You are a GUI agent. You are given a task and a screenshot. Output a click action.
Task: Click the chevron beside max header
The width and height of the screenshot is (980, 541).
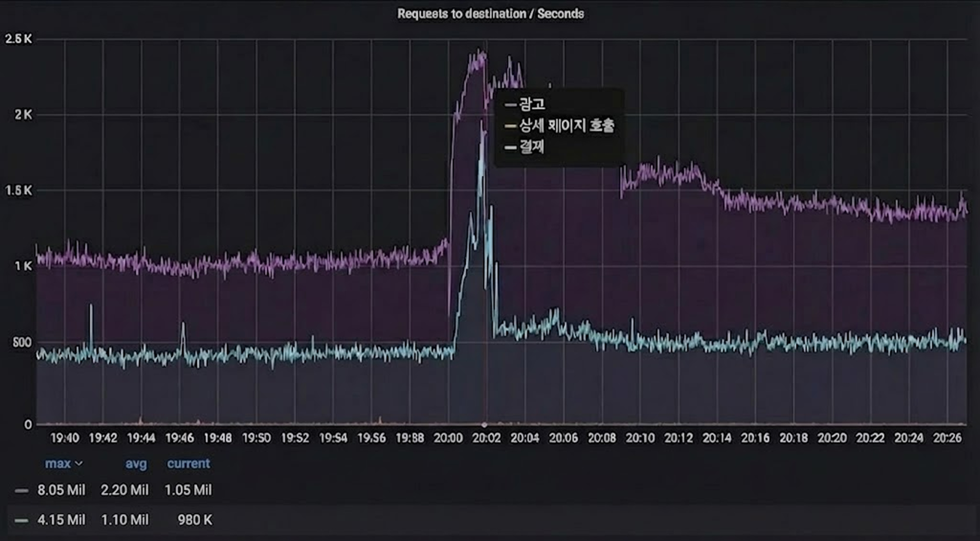pyautogui.click(x=79, y=463)
